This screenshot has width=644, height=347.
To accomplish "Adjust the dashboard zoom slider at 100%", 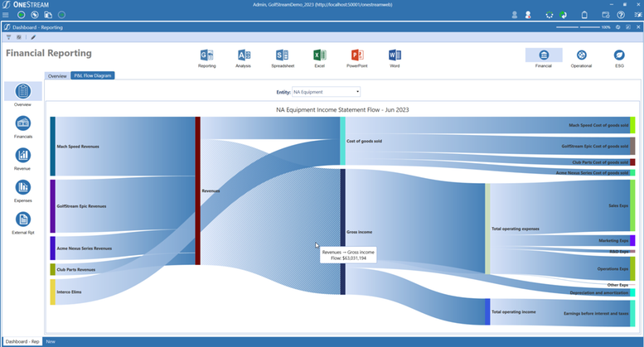I will pyautogui.click(x=579, y=27).
